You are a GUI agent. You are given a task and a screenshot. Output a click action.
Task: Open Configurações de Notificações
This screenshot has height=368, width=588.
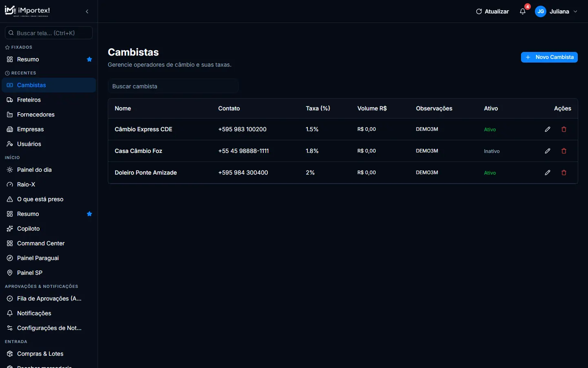coord(49,328)
